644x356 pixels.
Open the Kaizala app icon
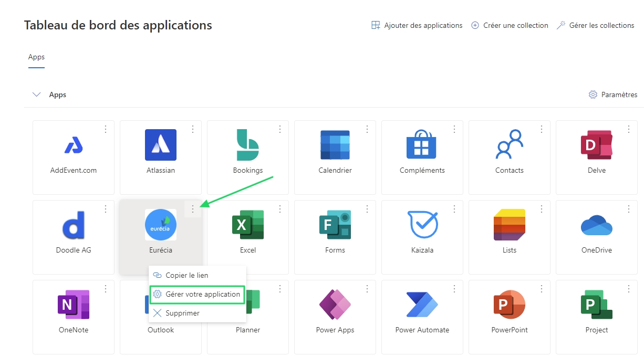click(423, 225)
